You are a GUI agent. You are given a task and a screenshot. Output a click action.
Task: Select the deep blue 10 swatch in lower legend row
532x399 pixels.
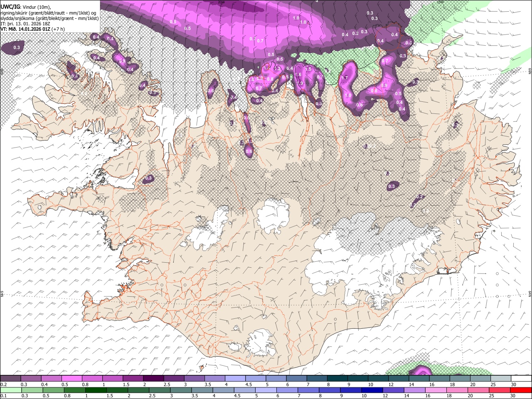tap(372, 390)
